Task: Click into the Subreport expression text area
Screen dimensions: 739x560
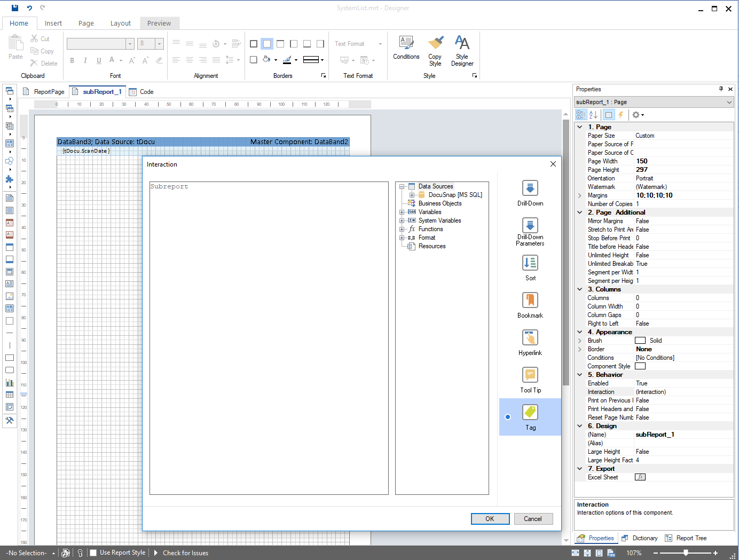Action: [269, 338]
